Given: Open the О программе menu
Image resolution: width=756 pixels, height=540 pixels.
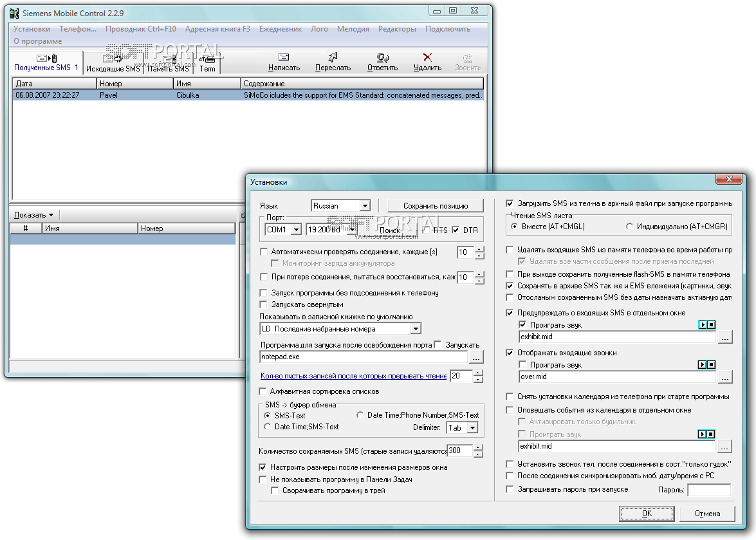Looking at the screenshot, I should point(37,41).
